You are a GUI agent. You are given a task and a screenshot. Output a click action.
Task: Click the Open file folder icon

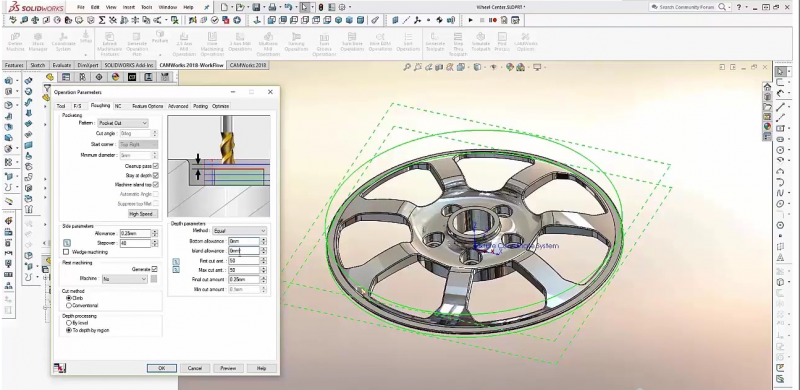coord(240,7)
